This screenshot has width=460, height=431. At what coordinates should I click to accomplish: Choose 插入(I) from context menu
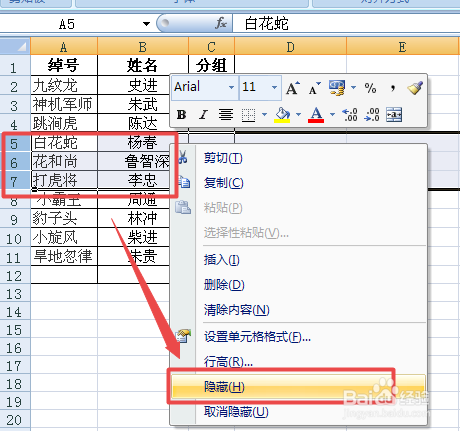[299, 259]
